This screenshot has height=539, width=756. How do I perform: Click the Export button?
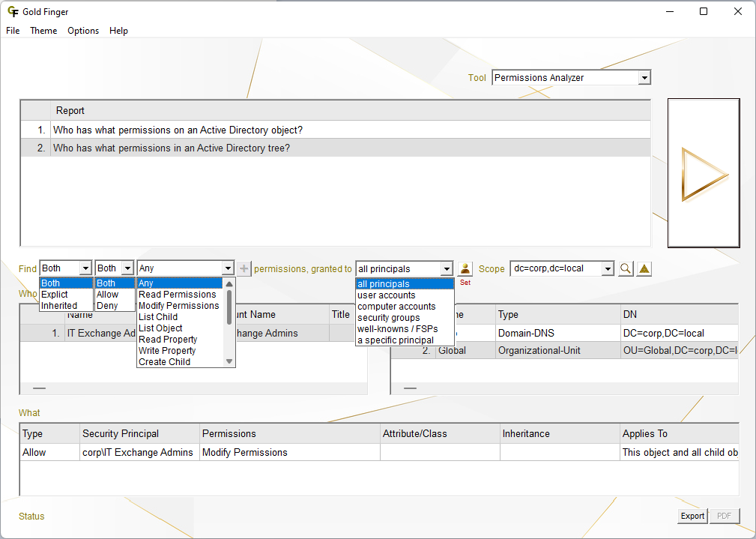click(x=692, y=516)
